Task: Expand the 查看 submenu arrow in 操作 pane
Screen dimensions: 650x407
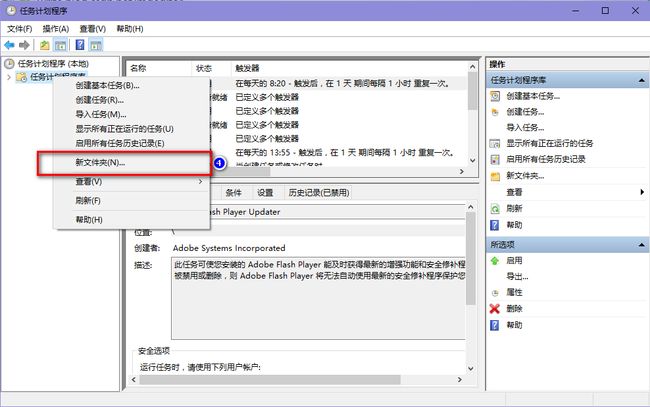Action: click(x=642, y=192)
